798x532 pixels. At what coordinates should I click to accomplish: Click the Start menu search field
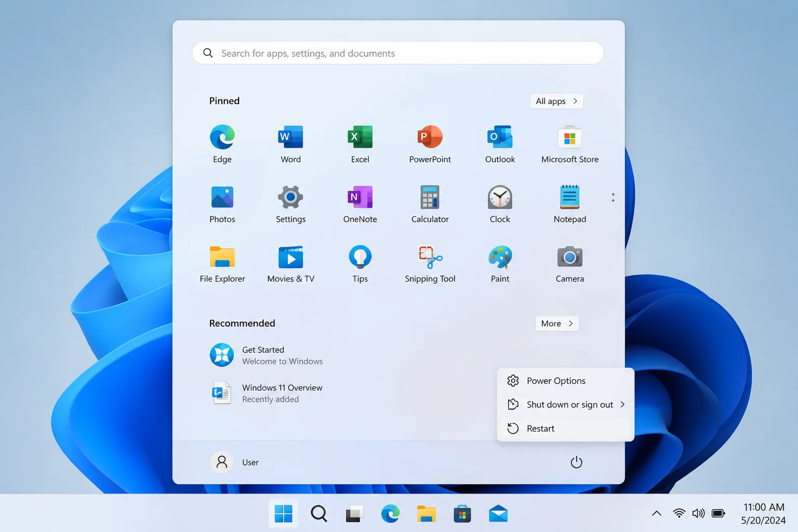click(398, 53)
